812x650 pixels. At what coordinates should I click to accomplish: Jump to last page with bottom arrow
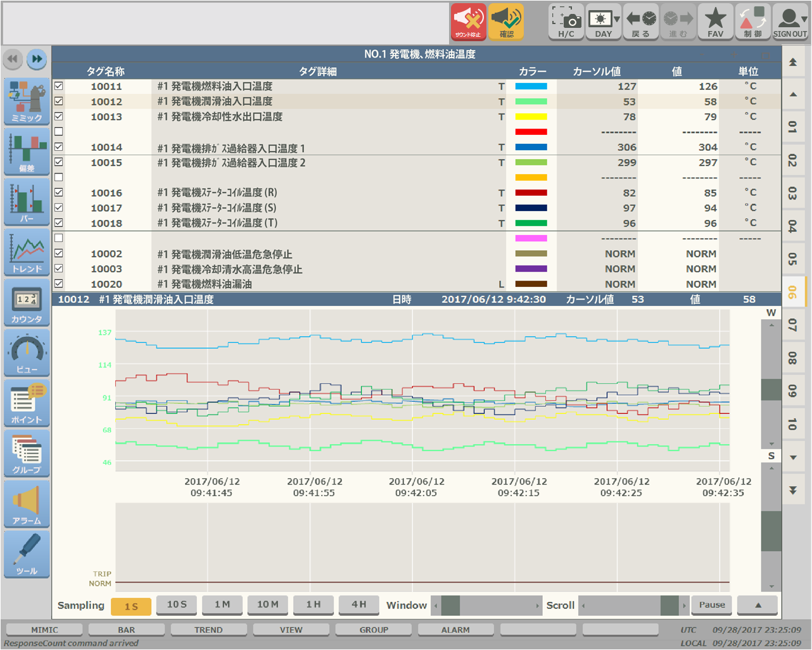coord(793,490)
